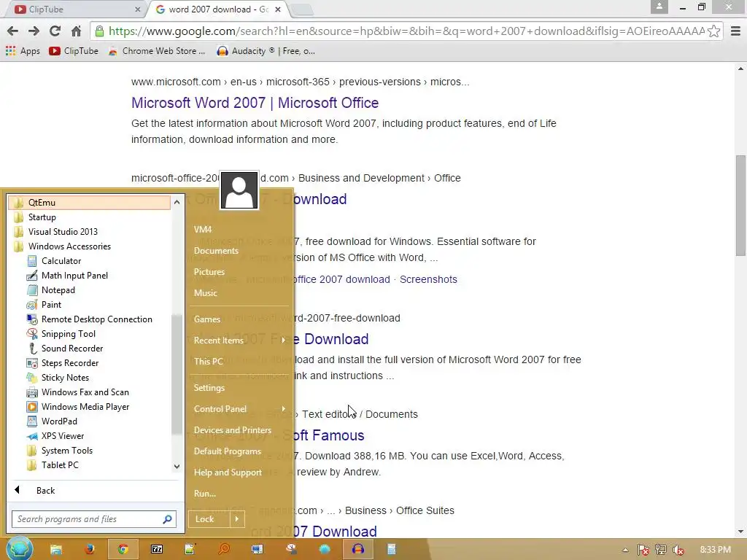Expand the Control Panel submenu arrow
747x560 pixels.
coord(284,408)
